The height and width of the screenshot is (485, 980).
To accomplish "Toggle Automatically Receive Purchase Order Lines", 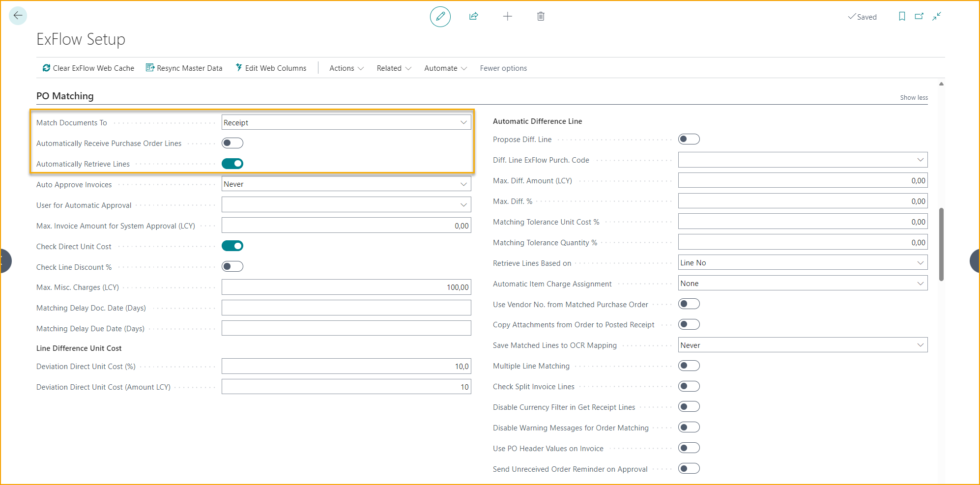I will coord(232,143).
